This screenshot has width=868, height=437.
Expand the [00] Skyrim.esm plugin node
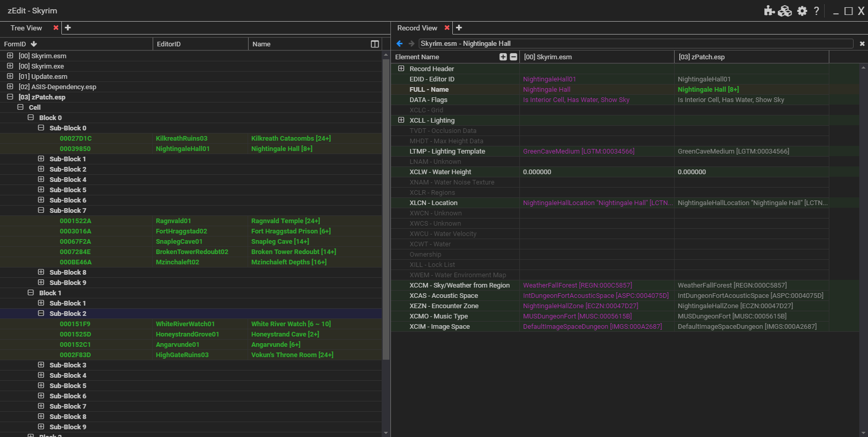(10, 56)
